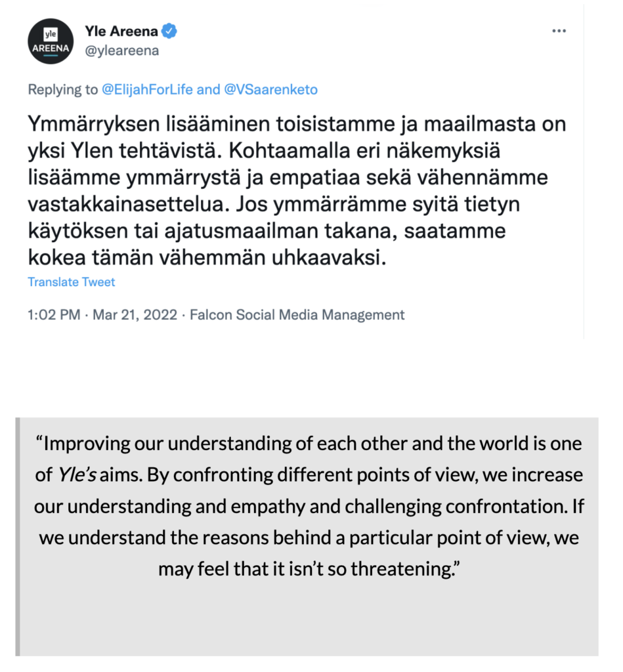Open the Yle Areena profile avatar
This screenshot has width=623, height=672.
(51, 41)
